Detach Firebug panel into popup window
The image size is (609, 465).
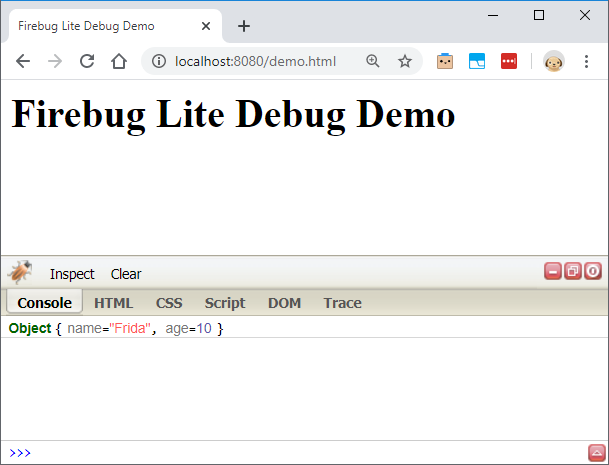pos(573,271)
